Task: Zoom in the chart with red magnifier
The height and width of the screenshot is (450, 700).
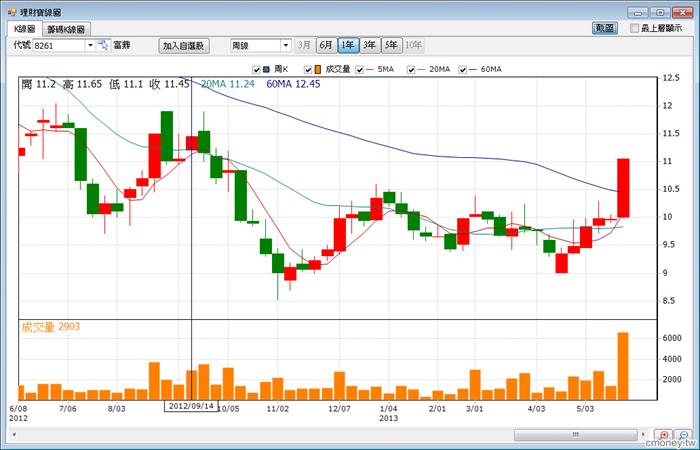Action: (x=666, y=435)
